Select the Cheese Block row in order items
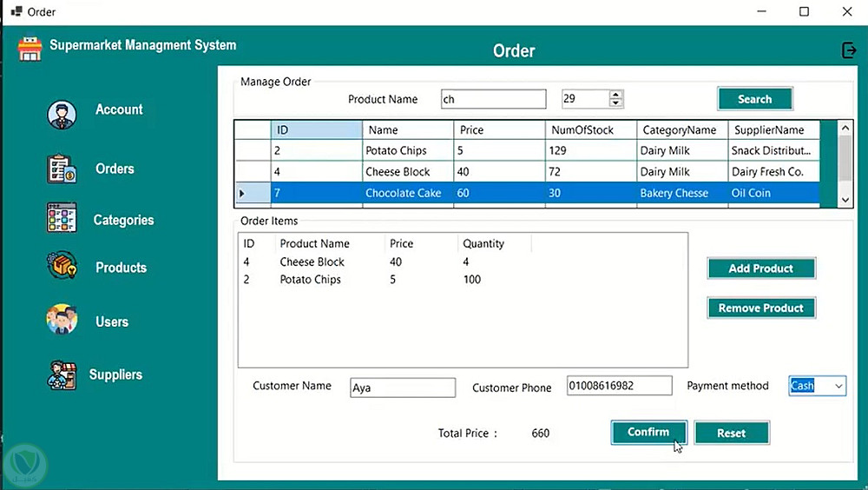868x490 pixels. click(312, 262)
